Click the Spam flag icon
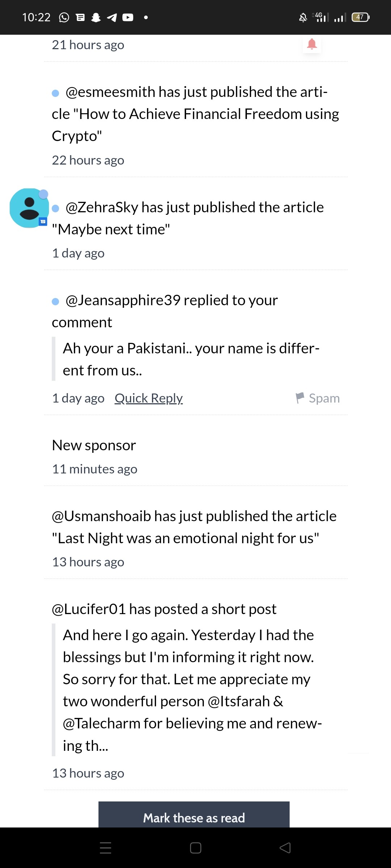The height and width of the screenshot is (868, 391). (x=300, y=398)
